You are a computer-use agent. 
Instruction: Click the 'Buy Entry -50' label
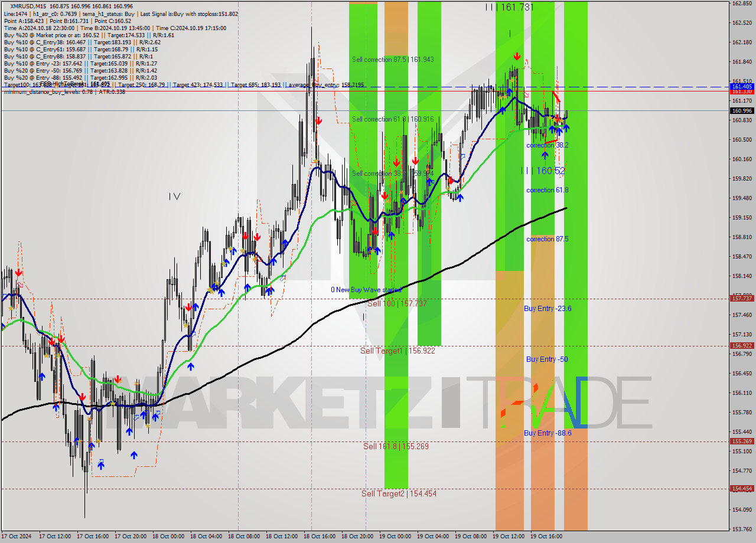(547, 359)
